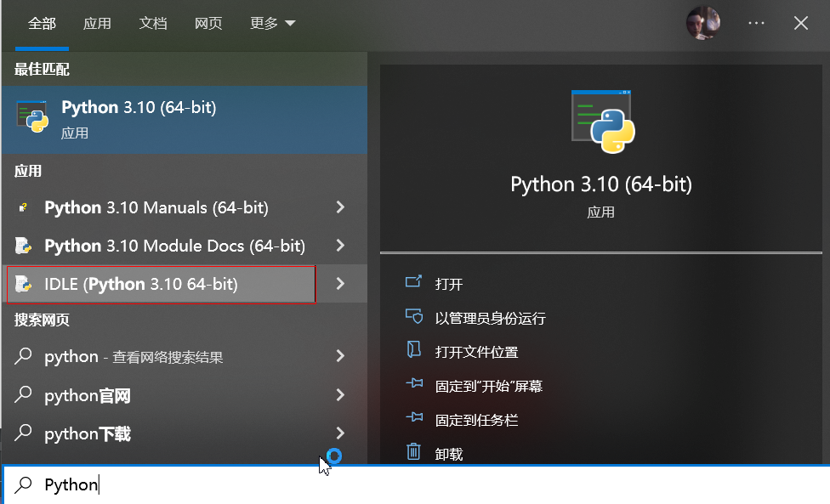830x504 pixels.
Task: Click 打开 to launch Python
Action: click(x=448, y=285)
